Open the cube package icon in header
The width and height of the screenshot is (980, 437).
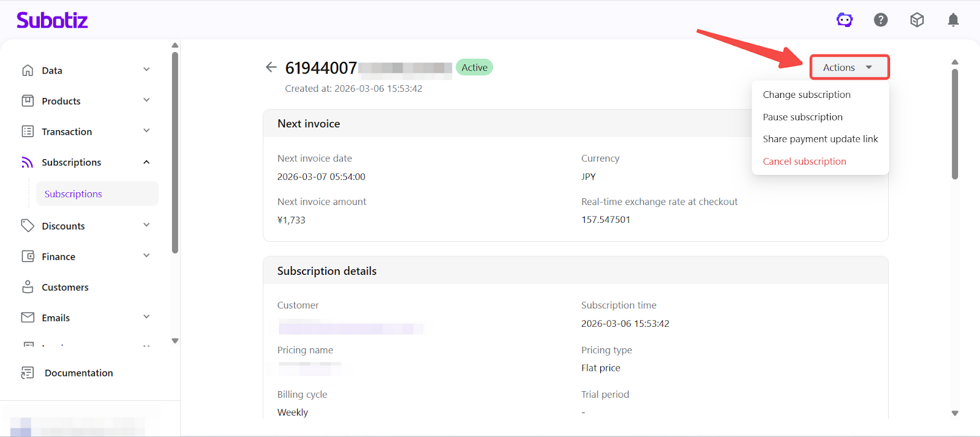tap(917, 20)
